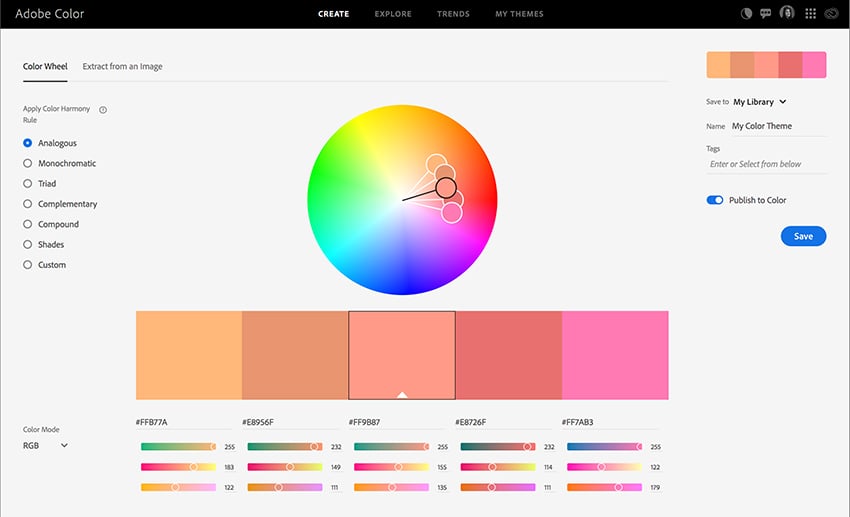Click the blue slider showing 135

pyautogui.click(x=391, y=487)
